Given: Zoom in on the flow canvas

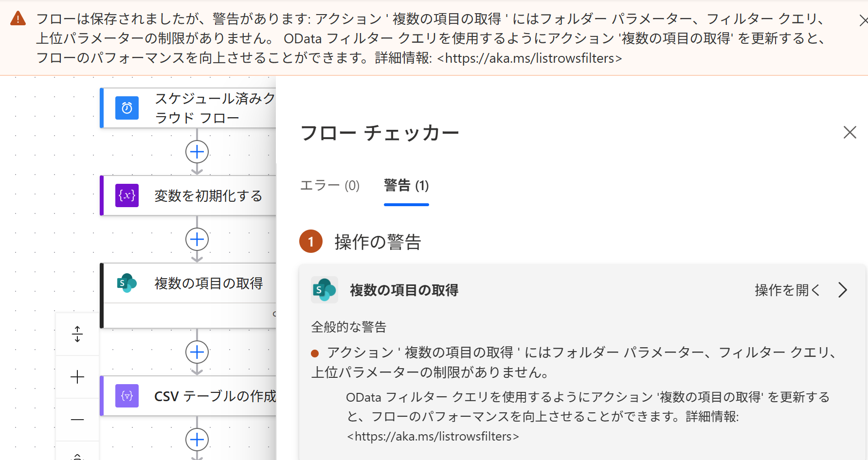Looking at the screenshot, I should (77, 377).
